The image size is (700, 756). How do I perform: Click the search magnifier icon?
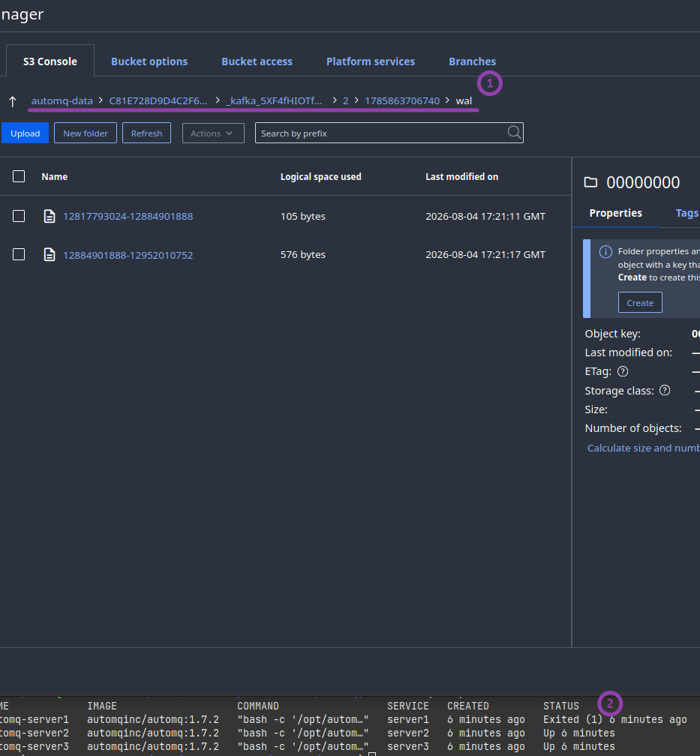pyautogui.click(x=514, y=133)
